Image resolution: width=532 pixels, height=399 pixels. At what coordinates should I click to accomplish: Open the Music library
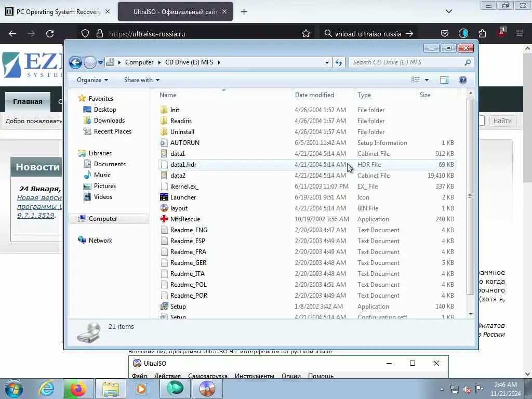(x=102, y=175)
